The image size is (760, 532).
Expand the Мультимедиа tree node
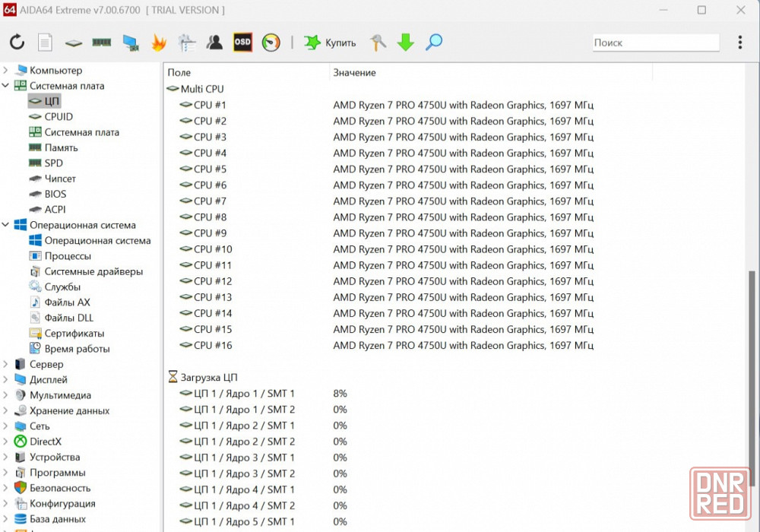pyautogui.click(x=6, y=395)
